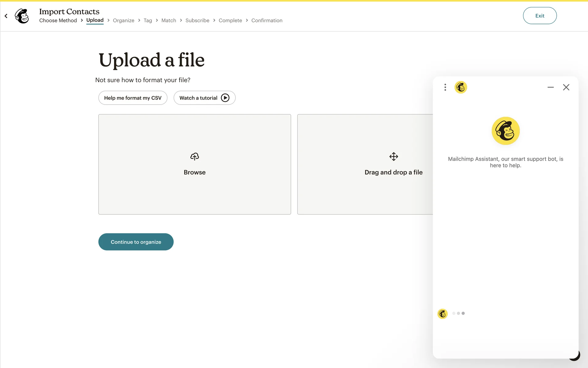Jump to the Organize step
The height and width of the screenshot is (368, 588).
pyautogui.click(x=123, y=21)
